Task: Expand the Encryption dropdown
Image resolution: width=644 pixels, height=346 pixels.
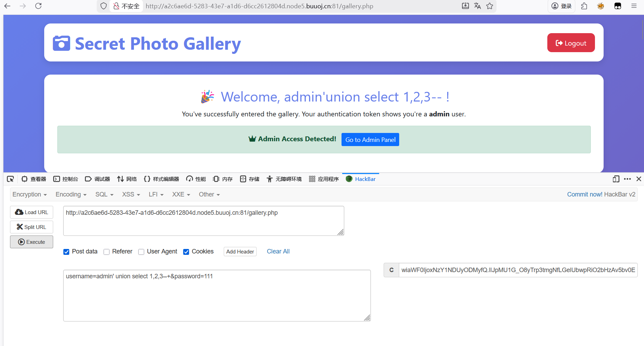Action: (29, 194)
